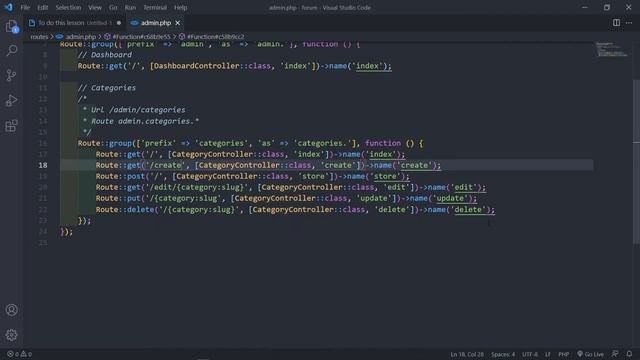Open the View menu
This screenshot has width=640, height=360.
click(95, 7)
